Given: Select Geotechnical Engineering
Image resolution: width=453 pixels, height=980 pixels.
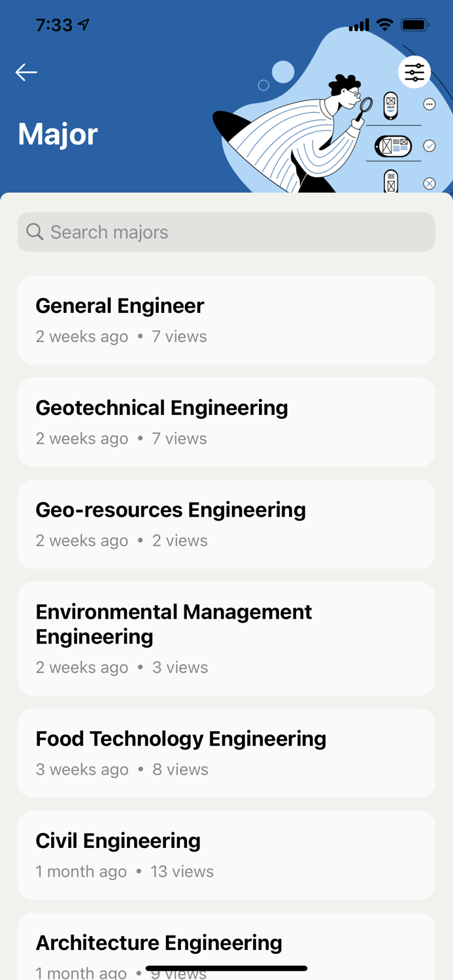Looking at the screenshot, I should (x=226, y=421).
